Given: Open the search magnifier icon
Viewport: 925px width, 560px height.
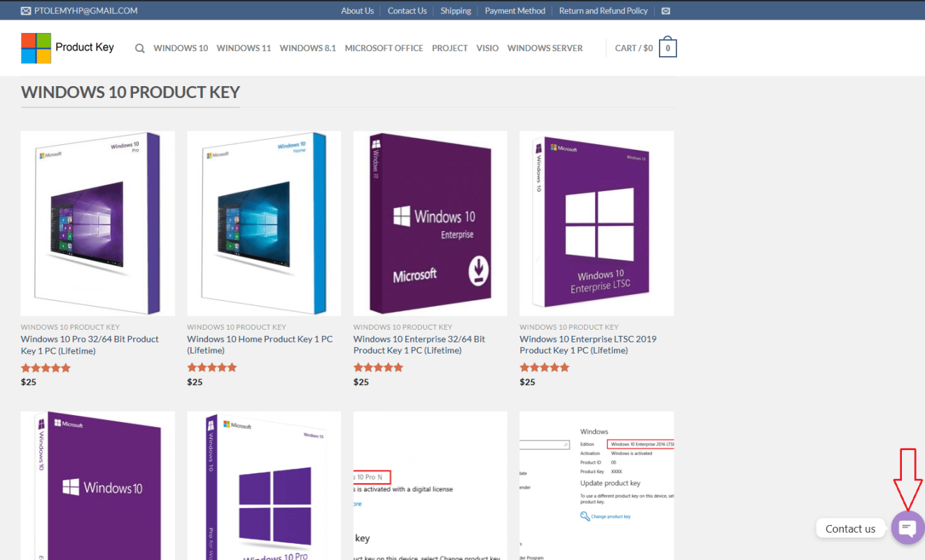Looking at the screenshot, I should [x=140, y=48].
